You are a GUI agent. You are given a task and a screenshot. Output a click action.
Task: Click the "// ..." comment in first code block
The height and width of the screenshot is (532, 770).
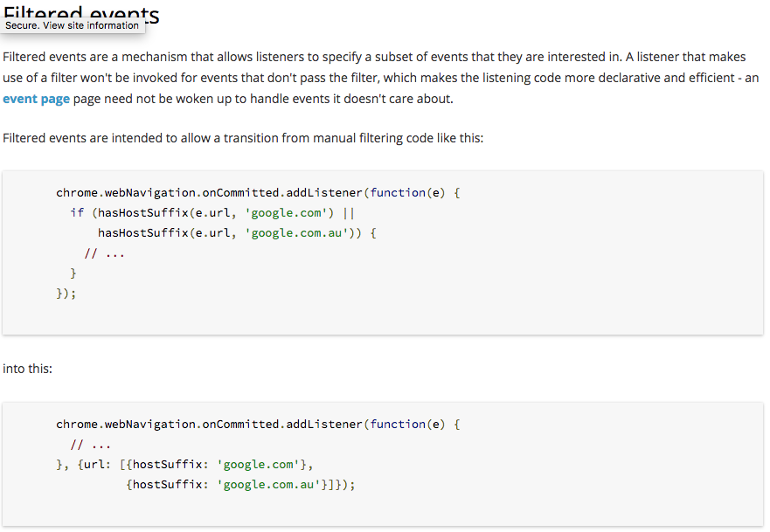click(x=105, y=253)
